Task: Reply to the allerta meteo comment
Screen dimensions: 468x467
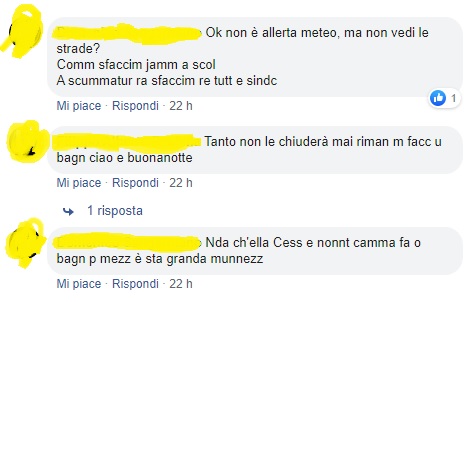Action: [x=135, y=106]
